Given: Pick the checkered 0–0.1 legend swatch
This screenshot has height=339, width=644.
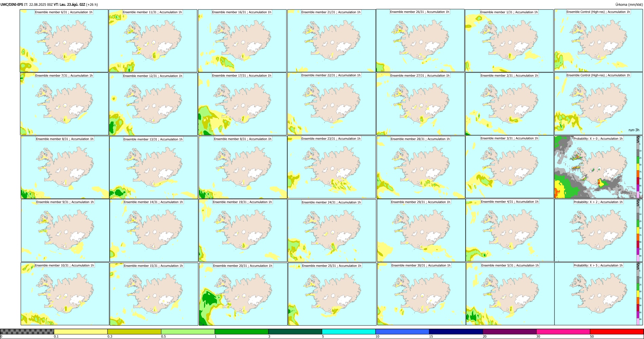Looking at the screenshot, I should click(x=27, y=332).
